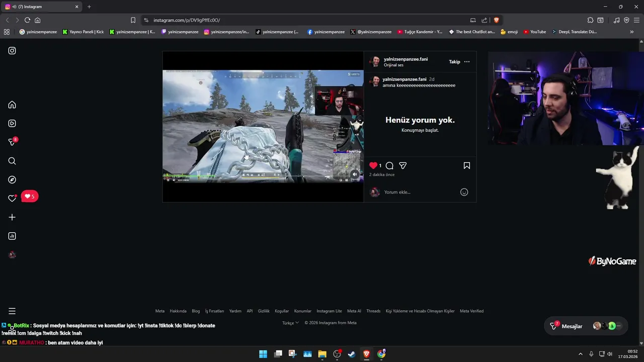Open the hamburger More menu
This screenshot has width=644, height=362.
click(12, 311)
